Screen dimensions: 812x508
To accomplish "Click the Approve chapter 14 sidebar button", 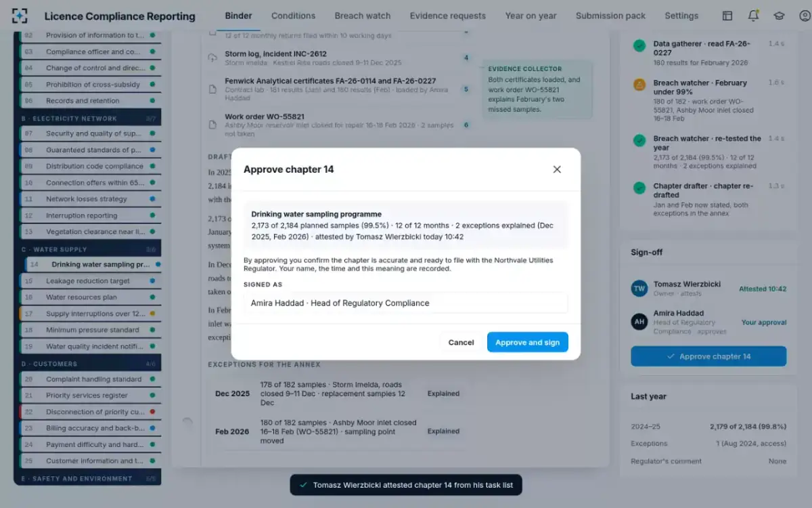I will [708, 356].
